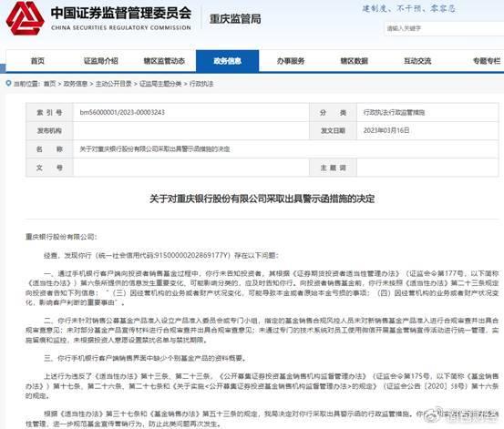Open the 辖区数据 navigation tab
This screenshot has width=504, height=429.
pos(354,61)
